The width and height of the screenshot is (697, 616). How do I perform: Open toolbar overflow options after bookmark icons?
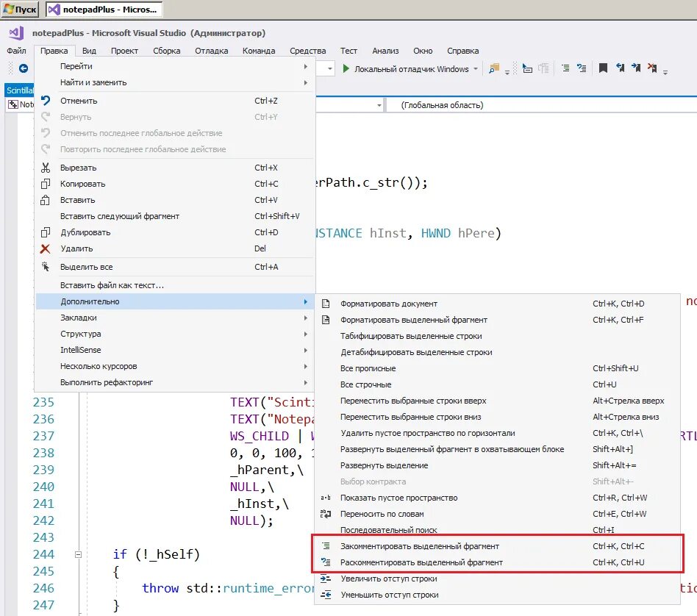tap(665, 71)
